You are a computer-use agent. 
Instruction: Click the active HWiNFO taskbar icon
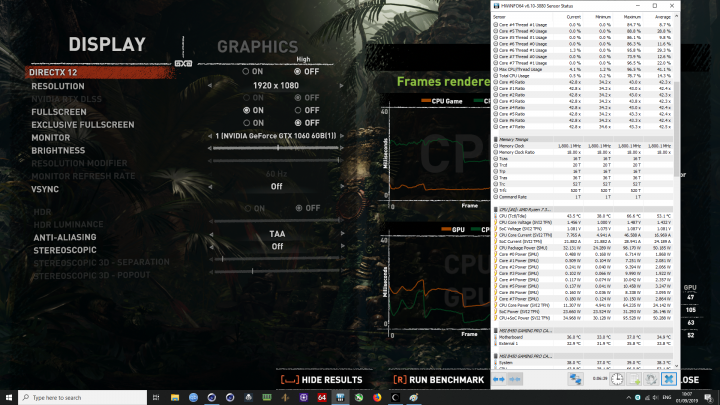(340, 397)
